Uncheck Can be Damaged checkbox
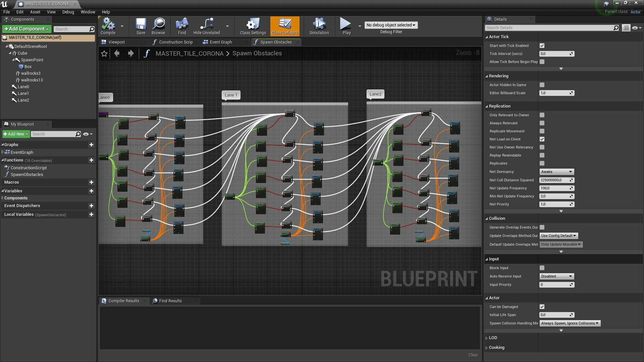Screen dimensions: 644x362 click(x=542, y=307)
